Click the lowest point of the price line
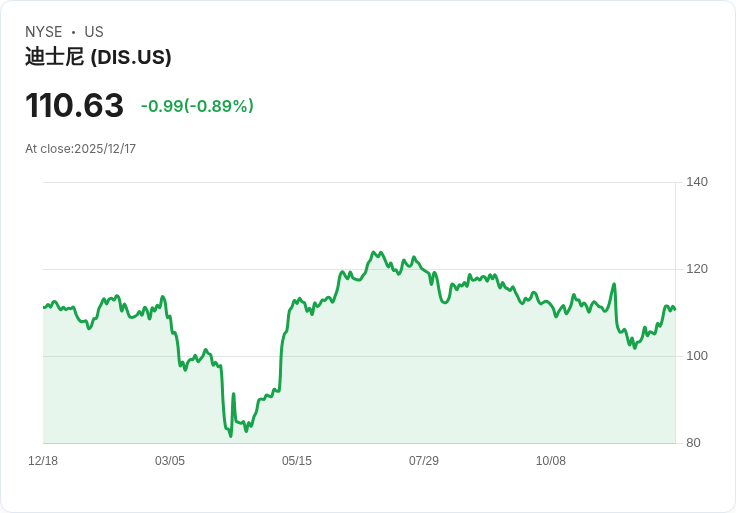736x513 pixels. (230, 436)
